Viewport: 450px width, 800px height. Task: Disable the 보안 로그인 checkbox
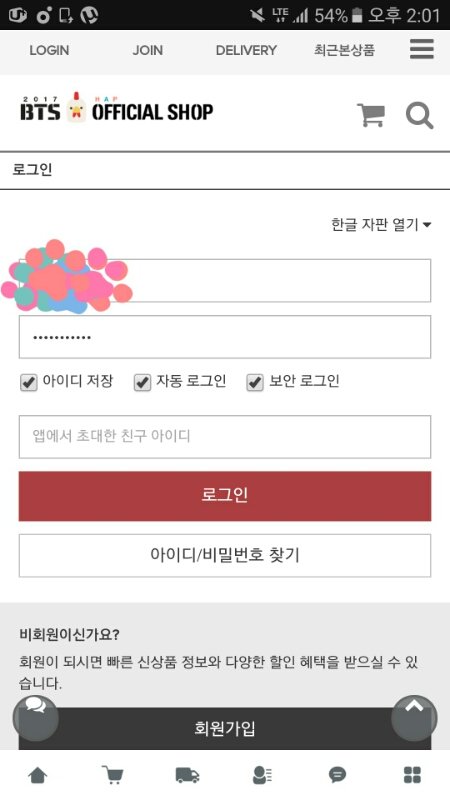pyautogui.click(x=255, y=382)
